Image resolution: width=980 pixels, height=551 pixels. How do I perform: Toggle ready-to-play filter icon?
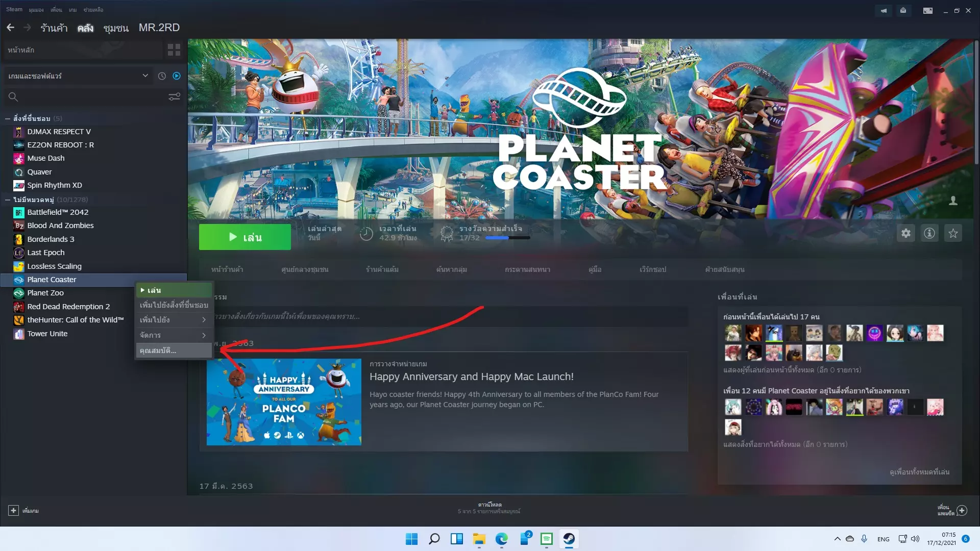[177, 76]
